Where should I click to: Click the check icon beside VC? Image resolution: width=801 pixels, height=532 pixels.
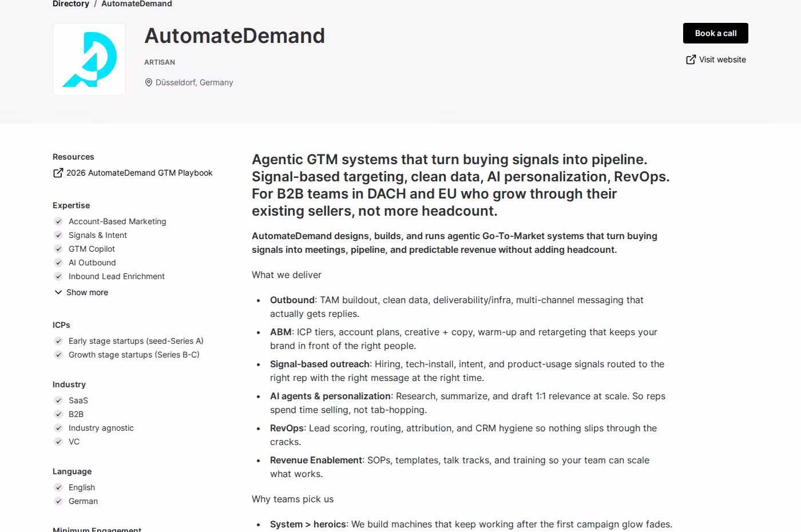(58, 442)
